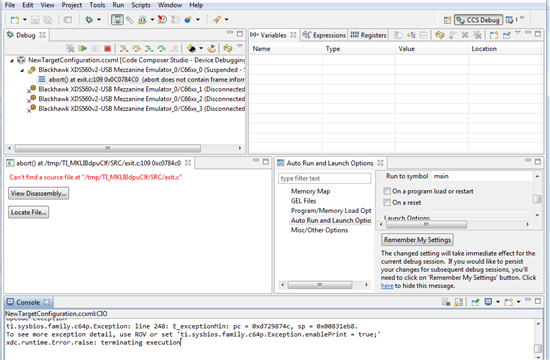
Task: Select Program/Memory Load Options list entry
Action: tap(331, 211)
